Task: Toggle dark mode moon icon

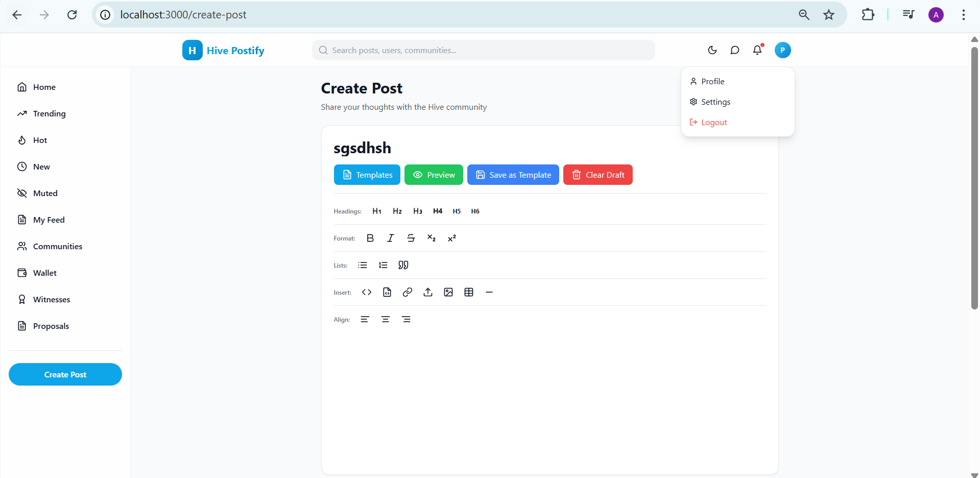Action: pyautogui.click(x=712, y=50)
